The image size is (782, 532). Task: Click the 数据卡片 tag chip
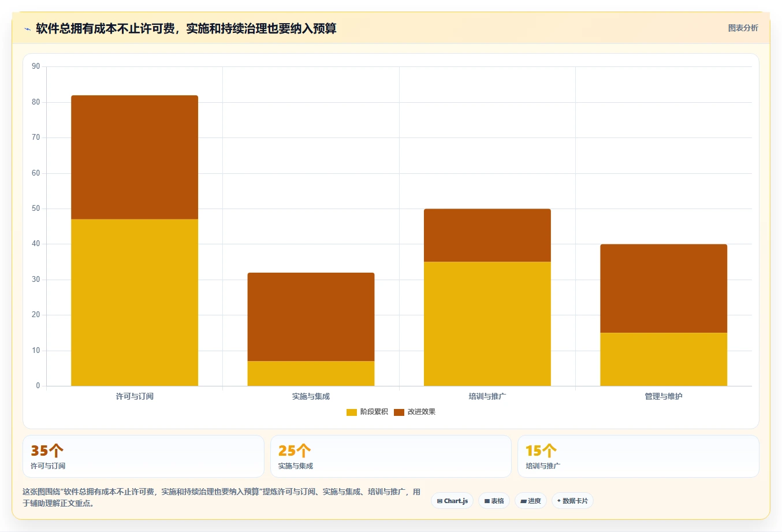[572, 501]
